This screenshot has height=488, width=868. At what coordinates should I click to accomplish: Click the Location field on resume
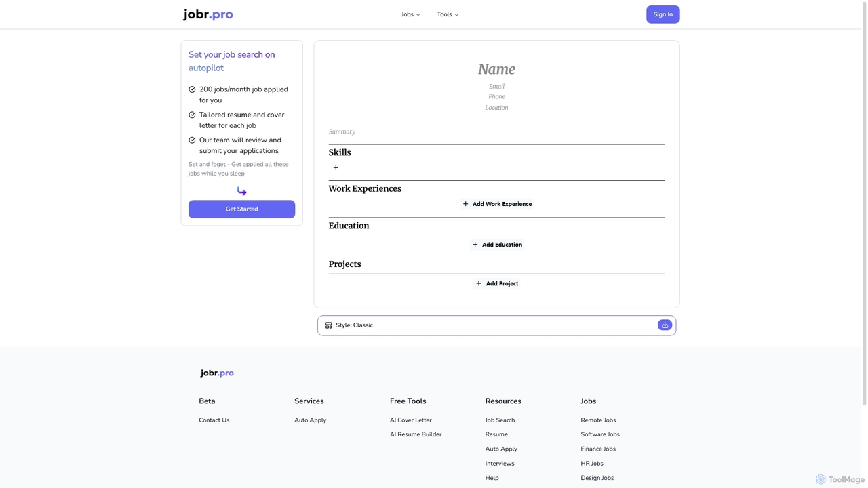[x=496, y=107]
